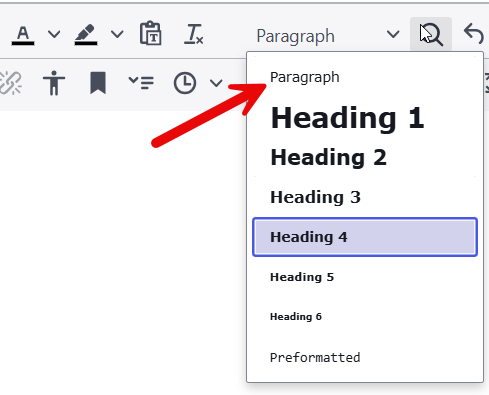Select Heading 6 from the format list
Screen dimensions: 489x395
(x=365, y=316)
